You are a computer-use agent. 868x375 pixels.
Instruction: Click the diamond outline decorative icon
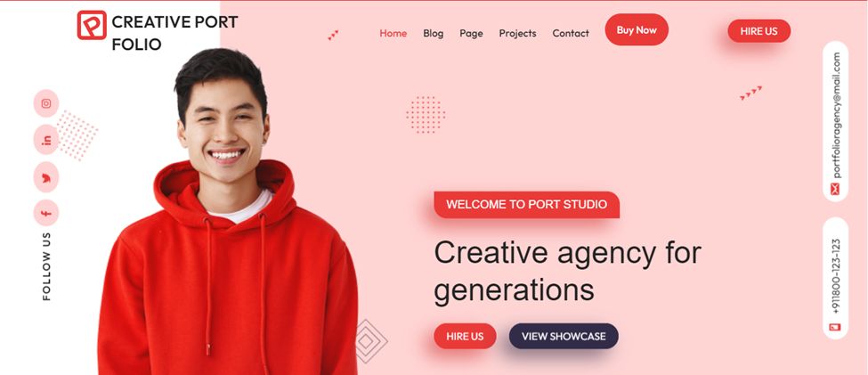pos(369,341)
